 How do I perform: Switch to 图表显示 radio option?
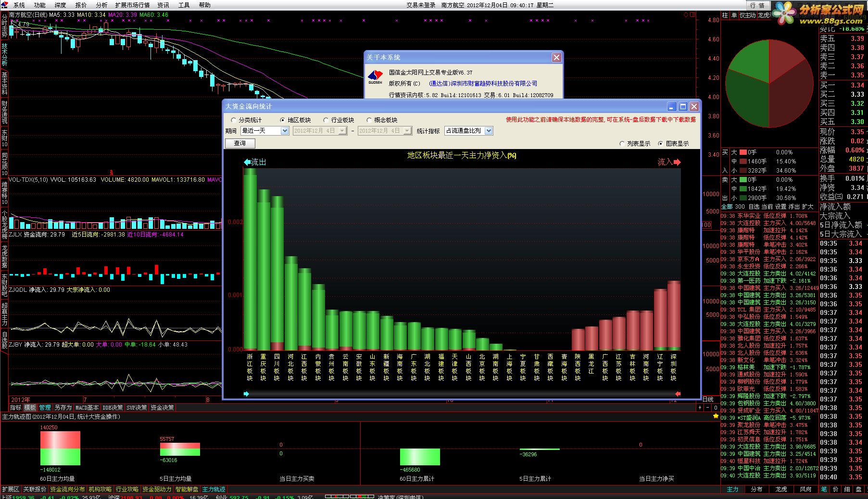tap(673, 143)
